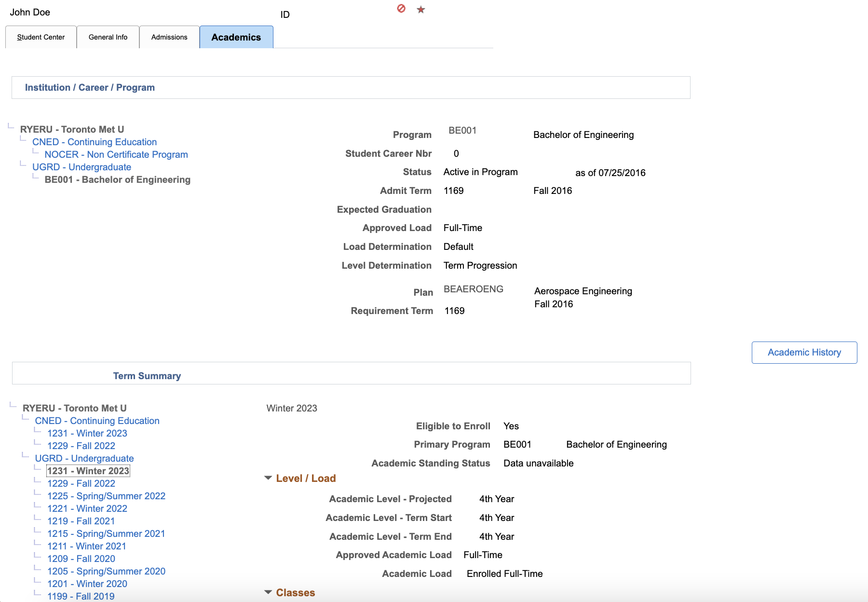Viewport: 868px width, 602px height.
Task: Click the red negative service indicator icon
Action: click(x=401, y=9)
